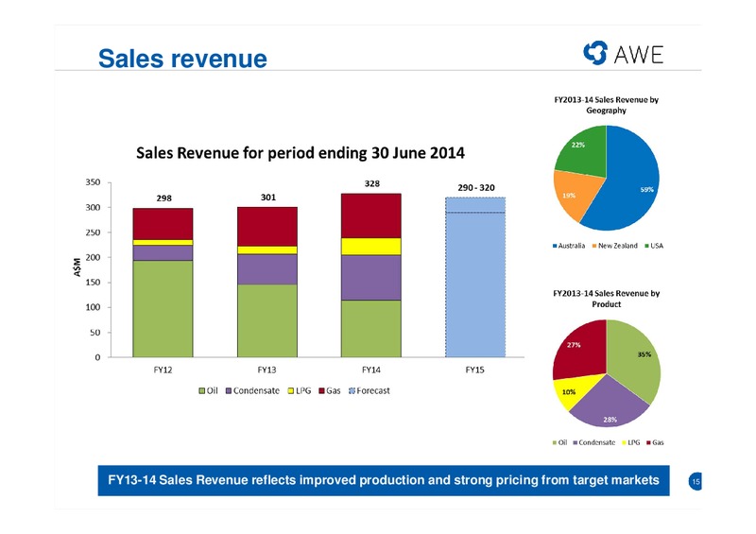
Task: Click the Oil legend swatch in bar chart
Action: click(x=202, y=390)
